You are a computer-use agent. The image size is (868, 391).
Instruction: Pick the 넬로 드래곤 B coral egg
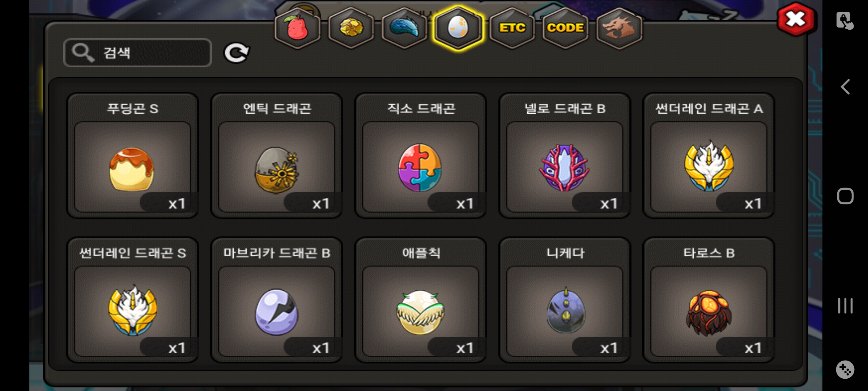coord(565,156)
